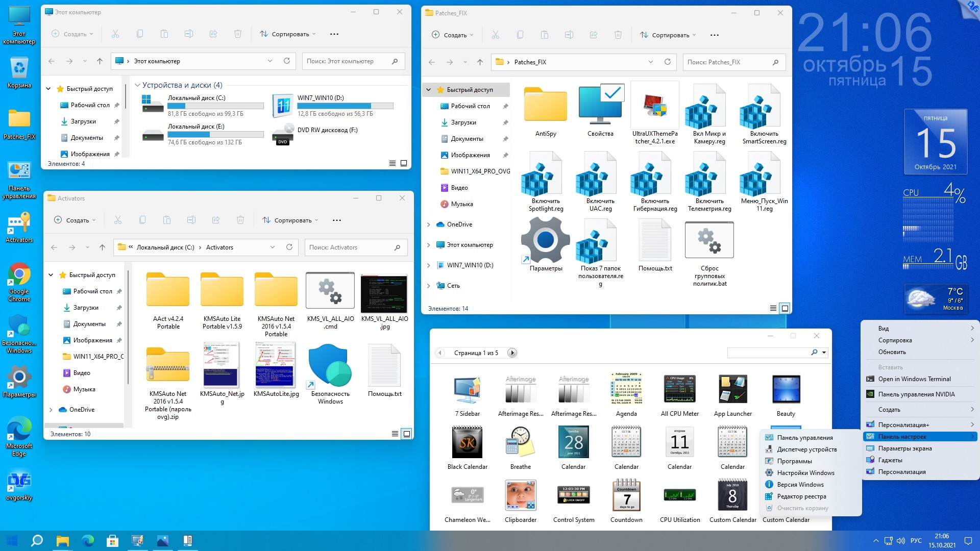Switch Patches_FIX to large icons view

point(785,308)
